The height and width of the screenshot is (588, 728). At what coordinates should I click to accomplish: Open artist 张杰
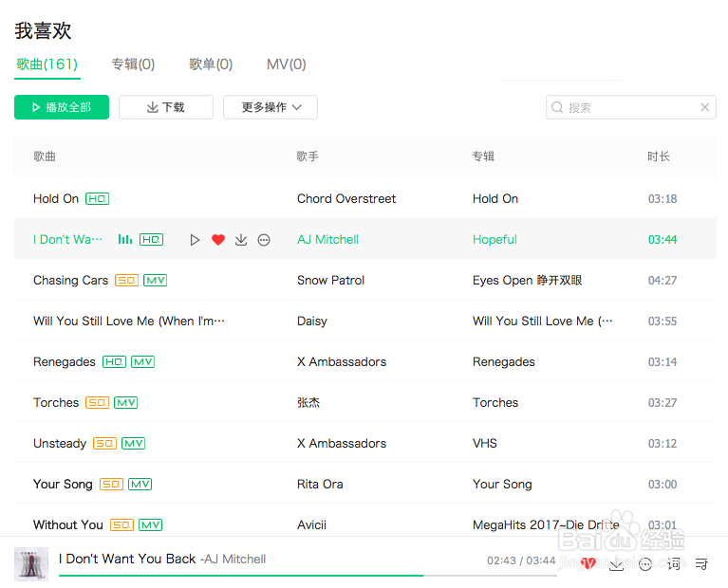(x=308, y=402)
